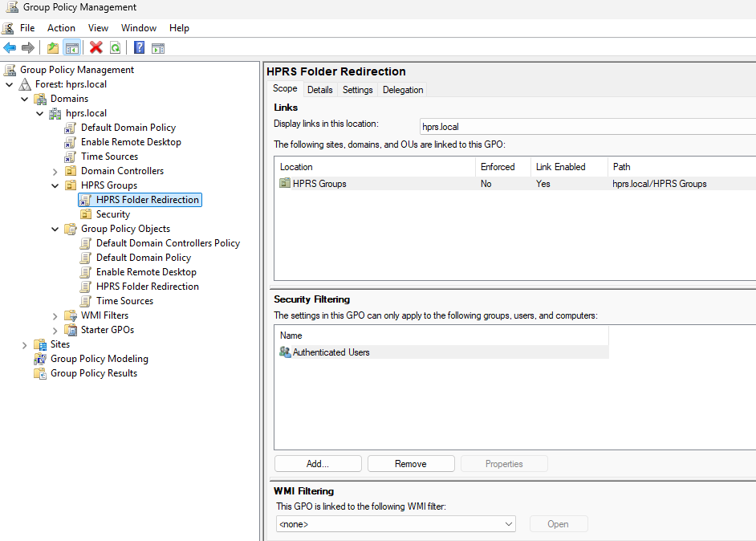
Task: Click the Security OU folder icon
Action: pyautogui.click(x=86, y=214)
